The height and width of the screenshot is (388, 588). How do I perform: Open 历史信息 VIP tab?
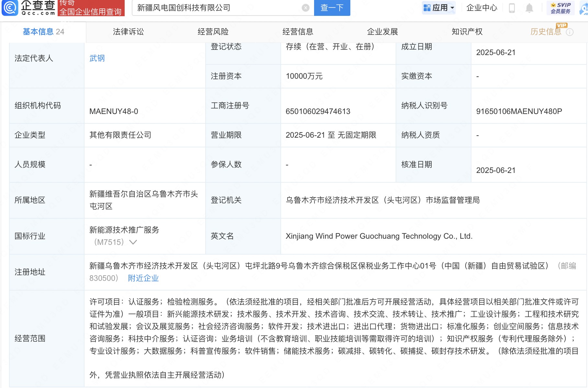coord(546,32)
